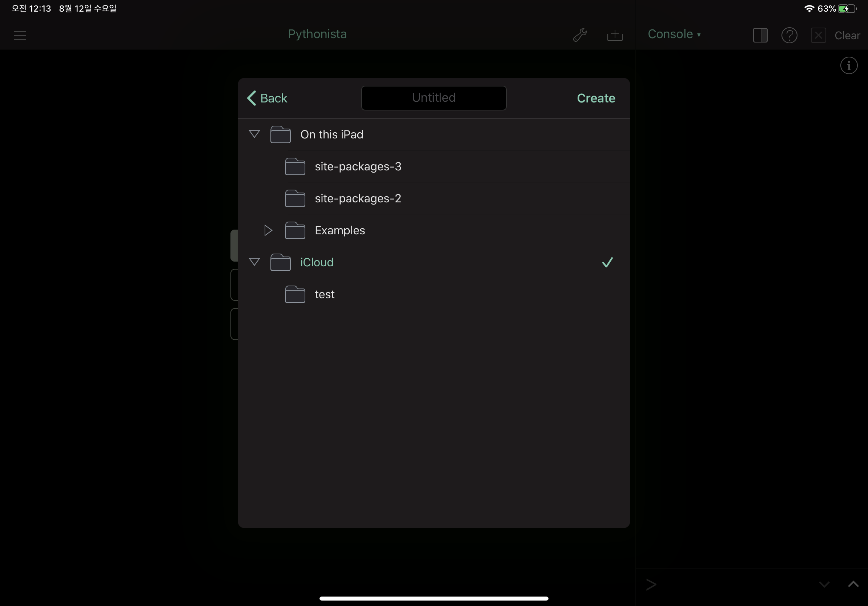Choose the site-packages-2 folder

(358, 199)
